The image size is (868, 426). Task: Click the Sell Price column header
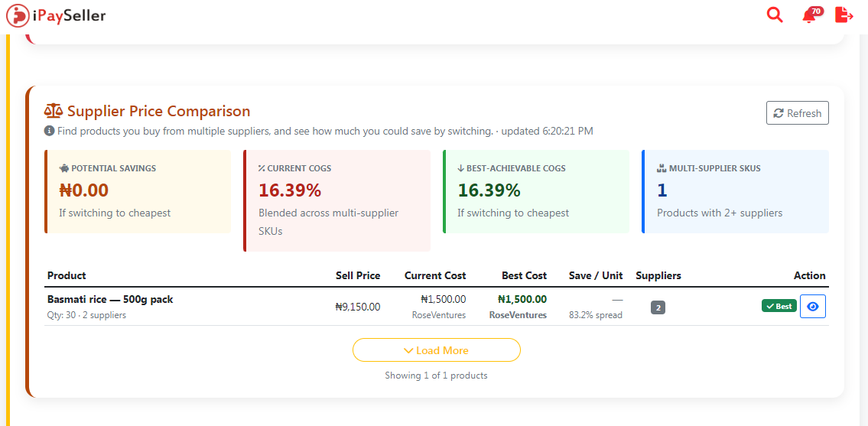(358, 275)
